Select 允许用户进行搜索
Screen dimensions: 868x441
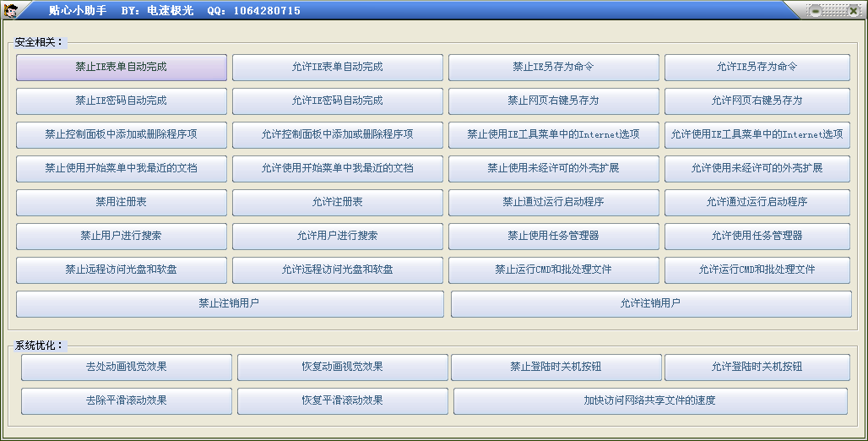pos(338,237)
